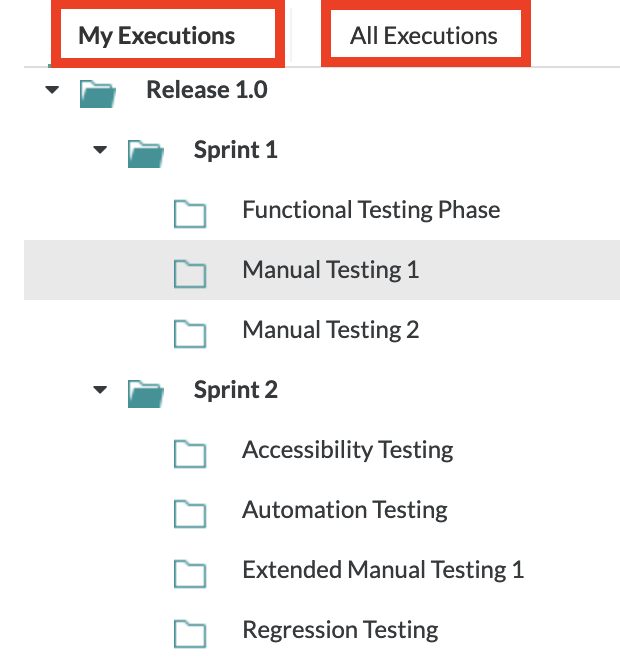The height and width of the screenshot is (668, 620).
Task: Switch to the My Executions tab
Action: click(157, 37)
